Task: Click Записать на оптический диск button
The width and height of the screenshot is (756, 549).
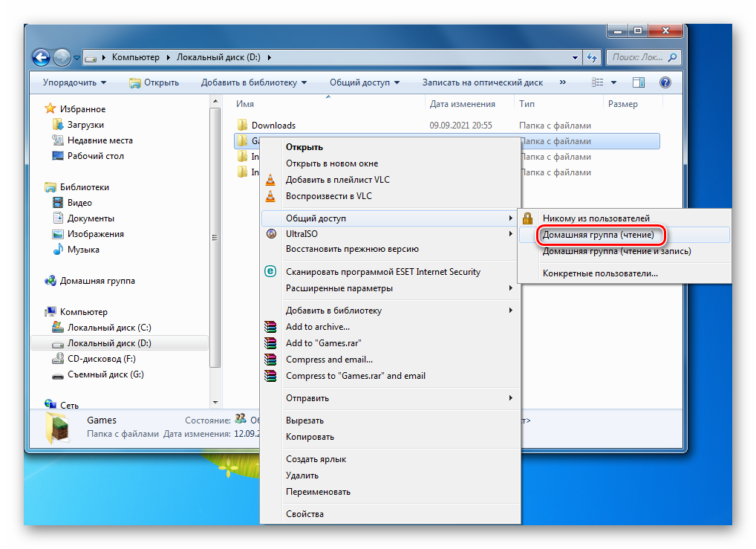Action: pyautogui.click(x=482, y=82)
